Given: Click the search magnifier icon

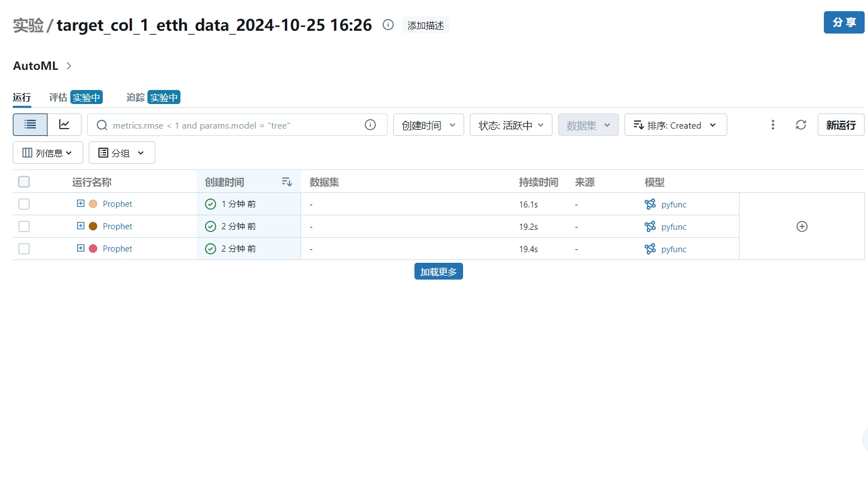Looking at the screenshot, I should coord(102,125).
